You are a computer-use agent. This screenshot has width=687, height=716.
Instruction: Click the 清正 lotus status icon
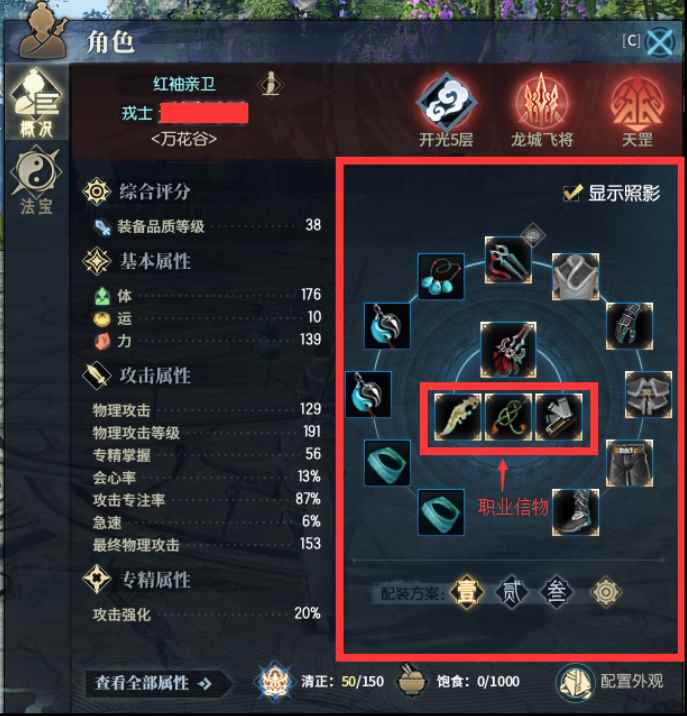pos(274,681)
